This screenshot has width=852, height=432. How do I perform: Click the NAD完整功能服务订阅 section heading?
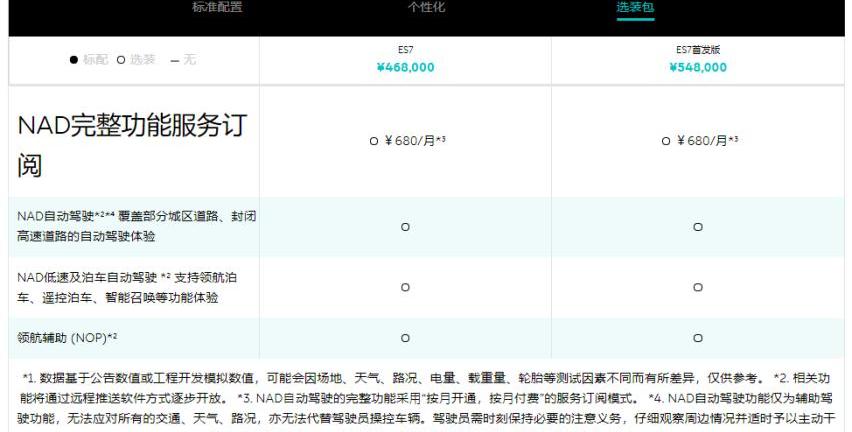coord(132,145)
